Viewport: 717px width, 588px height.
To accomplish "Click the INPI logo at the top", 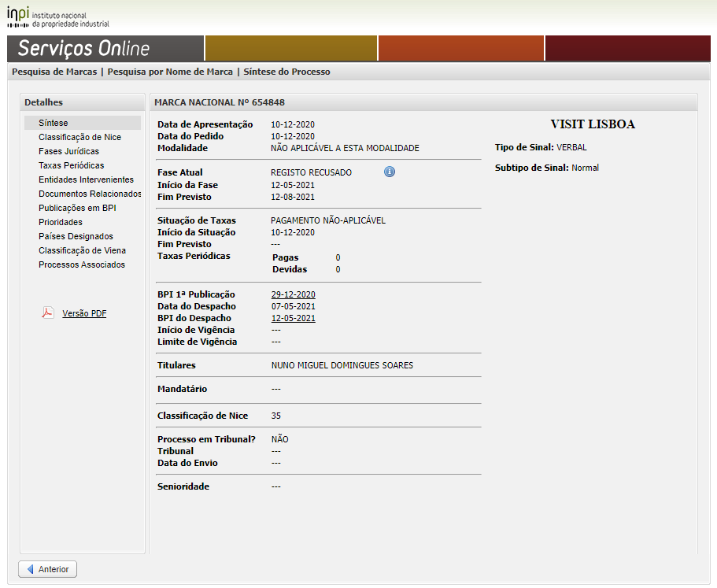I will [x=58, y=18].
